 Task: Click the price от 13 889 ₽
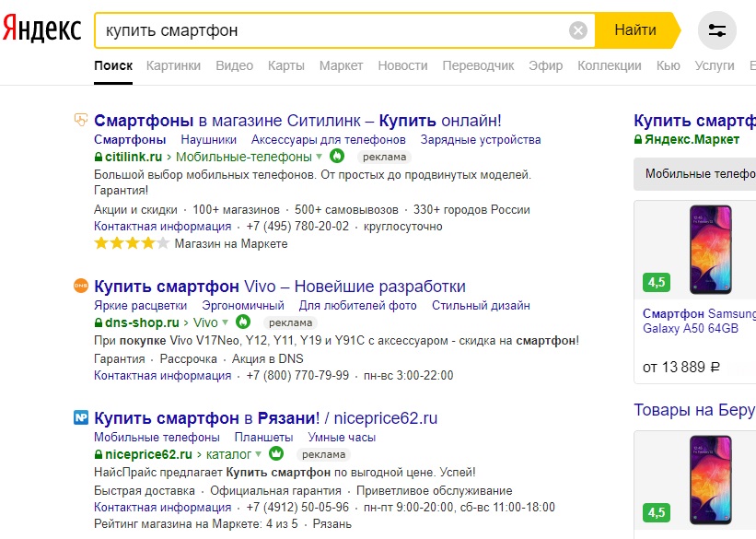tap(681, 368)
